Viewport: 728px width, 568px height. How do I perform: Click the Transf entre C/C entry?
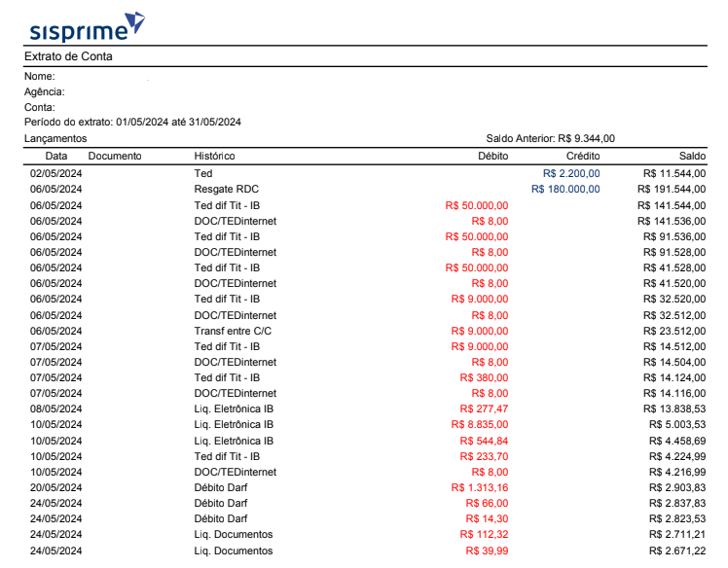[233, 332]
